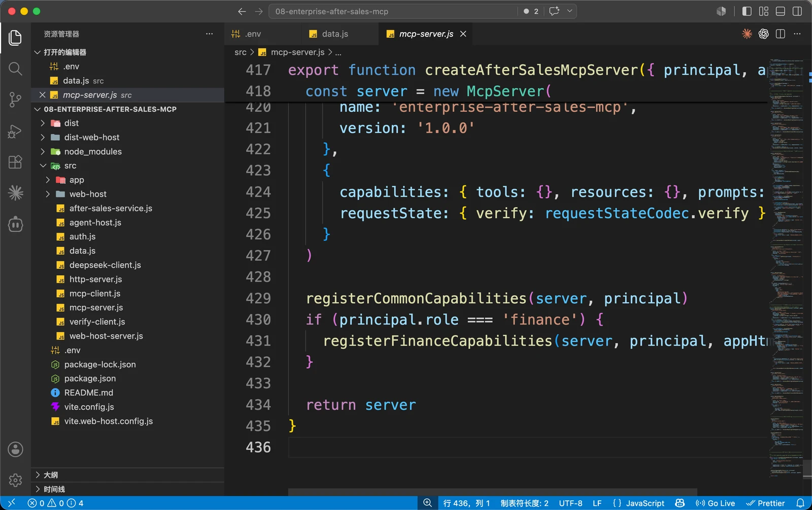Customize the editor layout
This screenshot has height=510, width=812.
[764, 11]
